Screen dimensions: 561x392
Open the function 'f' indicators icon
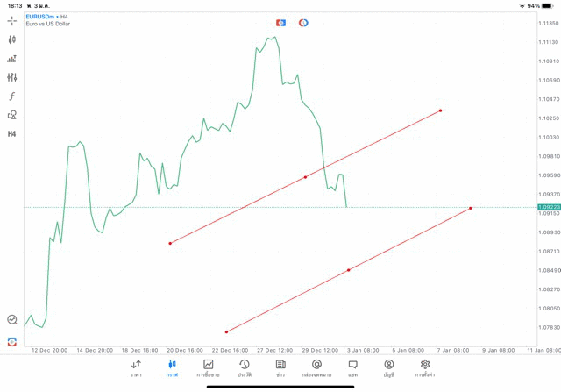(x=12, y=96)
